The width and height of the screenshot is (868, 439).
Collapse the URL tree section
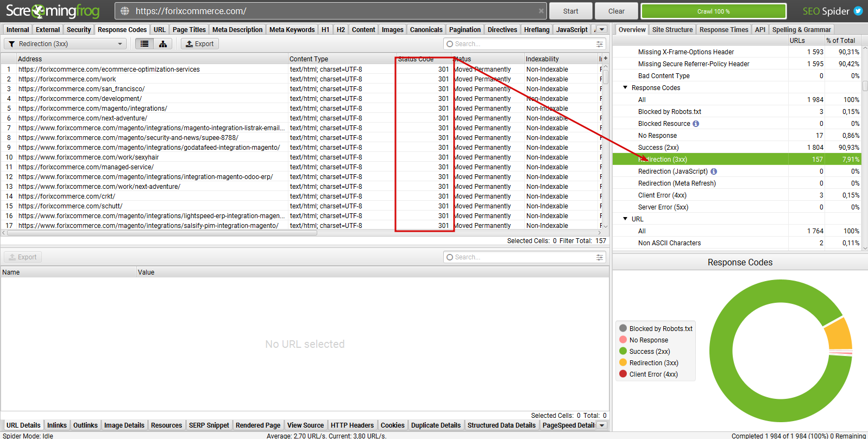coord(625,219)
